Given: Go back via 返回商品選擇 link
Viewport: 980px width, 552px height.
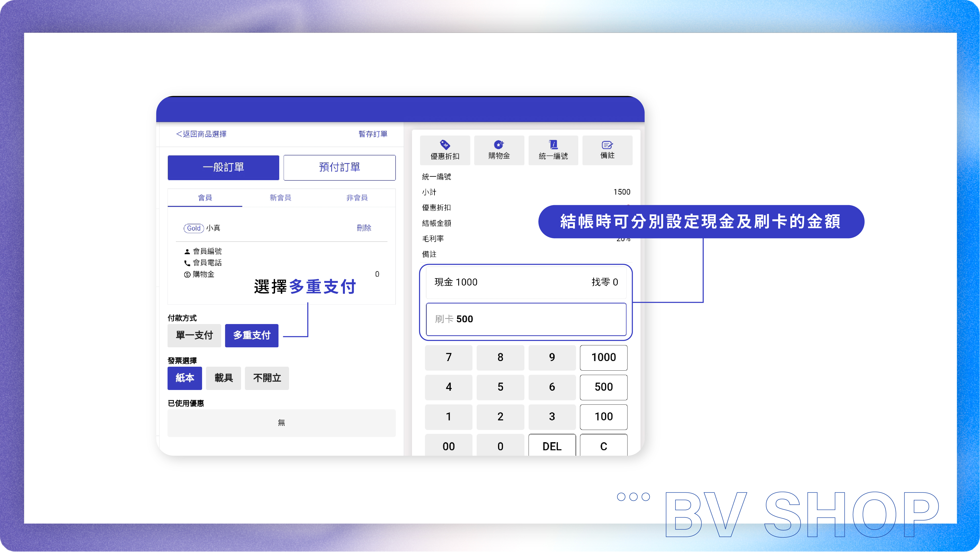Looking at the screenshot, I should click(201, 134).
